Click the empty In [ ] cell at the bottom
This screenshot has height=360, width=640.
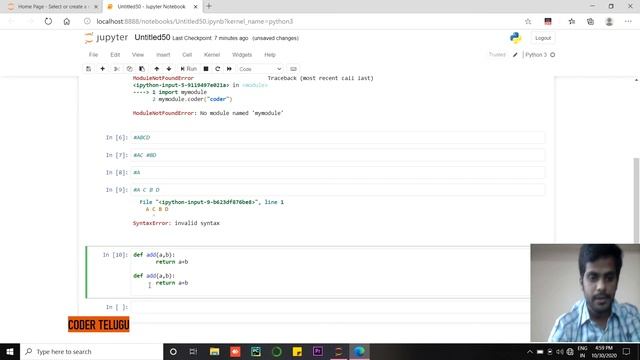330,307
